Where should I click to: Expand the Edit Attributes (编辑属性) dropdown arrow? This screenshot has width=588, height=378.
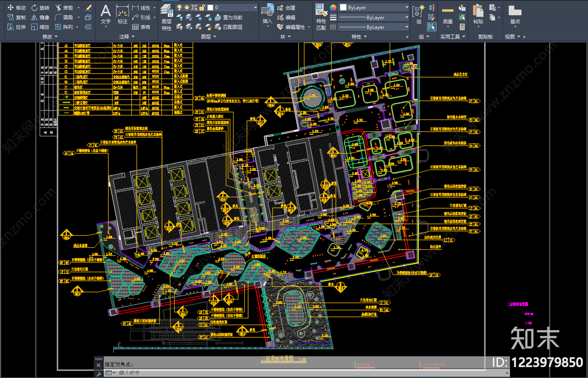click(309, 27)
